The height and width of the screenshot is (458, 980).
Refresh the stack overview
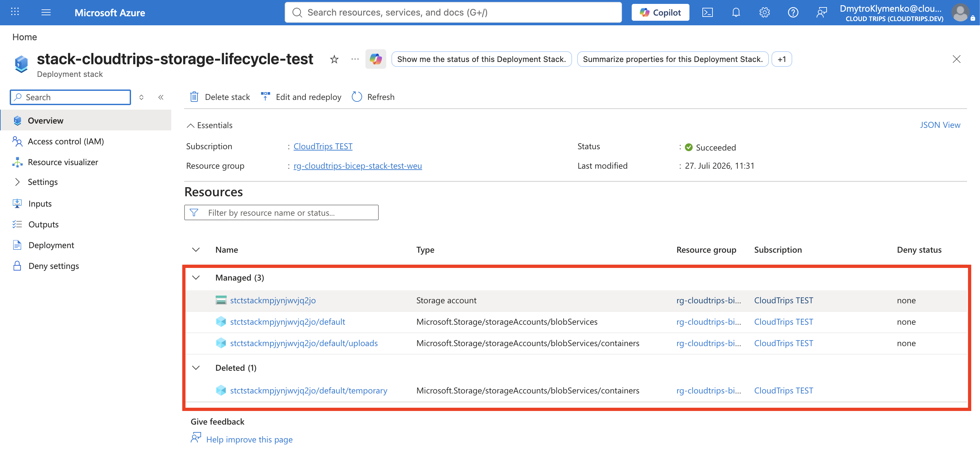373,97
